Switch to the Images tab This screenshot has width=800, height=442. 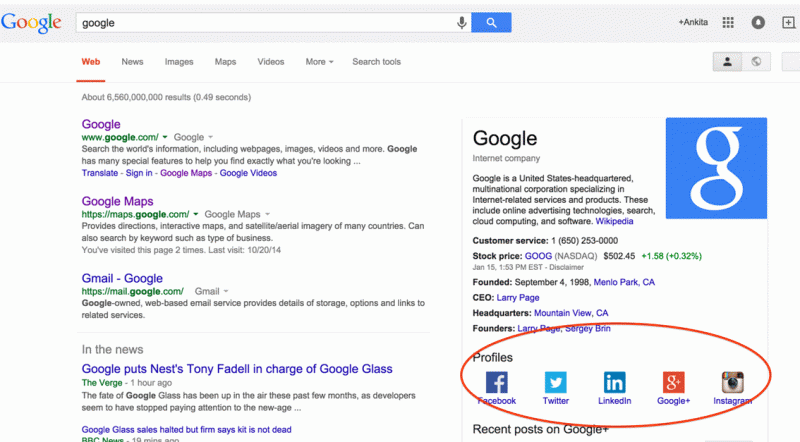179,62
